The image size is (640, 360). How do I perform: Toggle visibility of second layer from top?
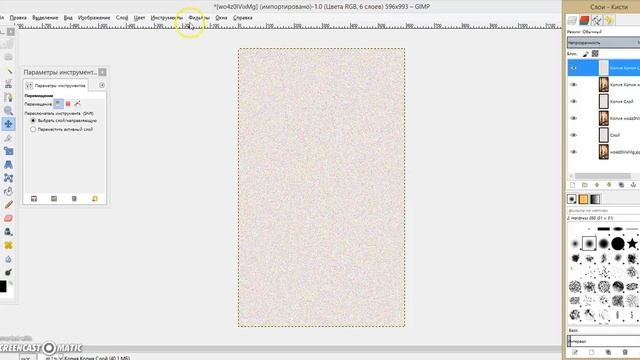(574, 84)
